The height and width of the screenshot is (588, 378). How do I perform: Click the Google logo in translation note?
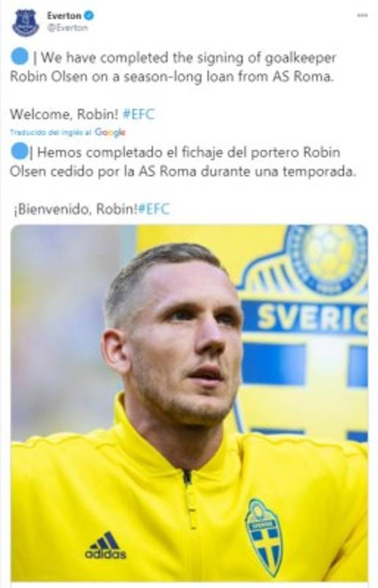110,133
